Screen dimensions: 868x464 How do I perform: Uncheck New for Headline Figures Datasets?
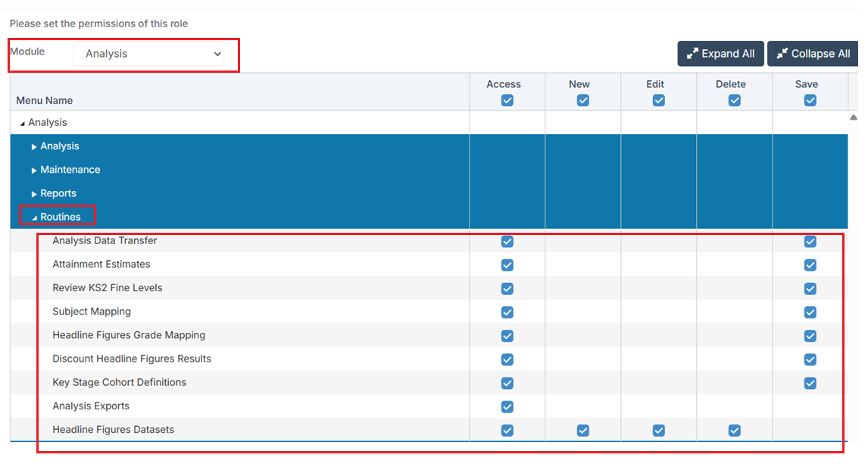click(x=583, y=430)
